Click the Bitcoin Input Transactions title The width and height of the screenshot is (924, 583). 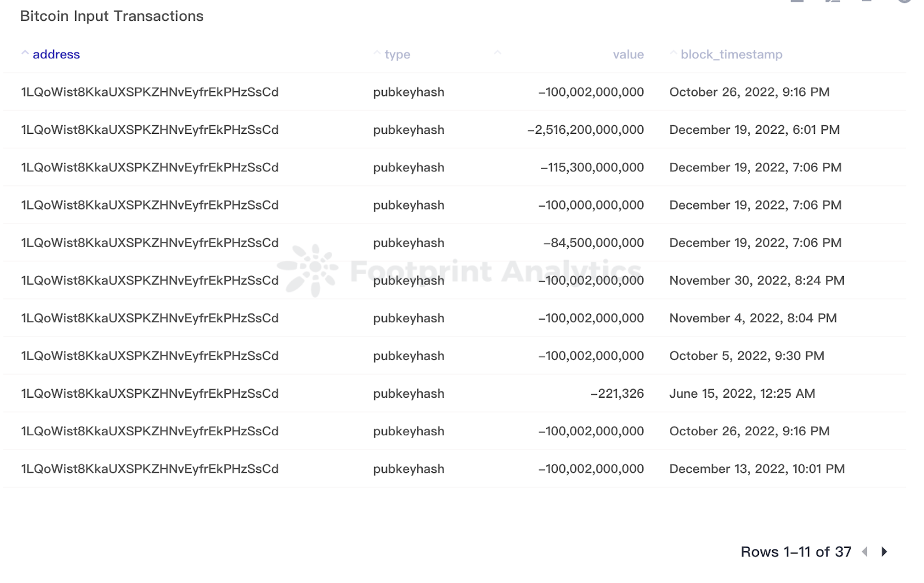[111, 16]
